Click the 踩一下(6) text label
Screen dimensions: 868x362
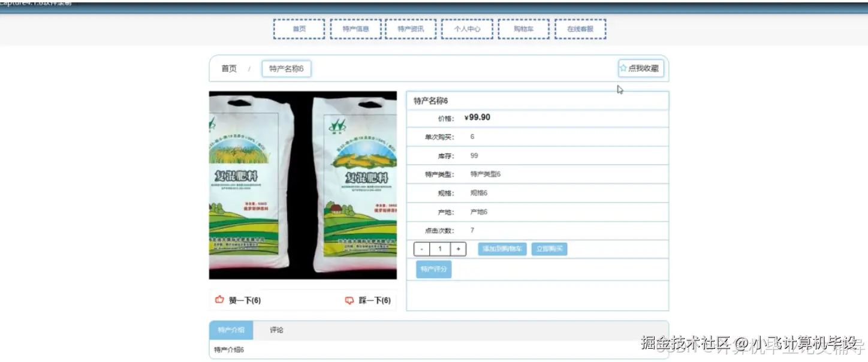375,300
